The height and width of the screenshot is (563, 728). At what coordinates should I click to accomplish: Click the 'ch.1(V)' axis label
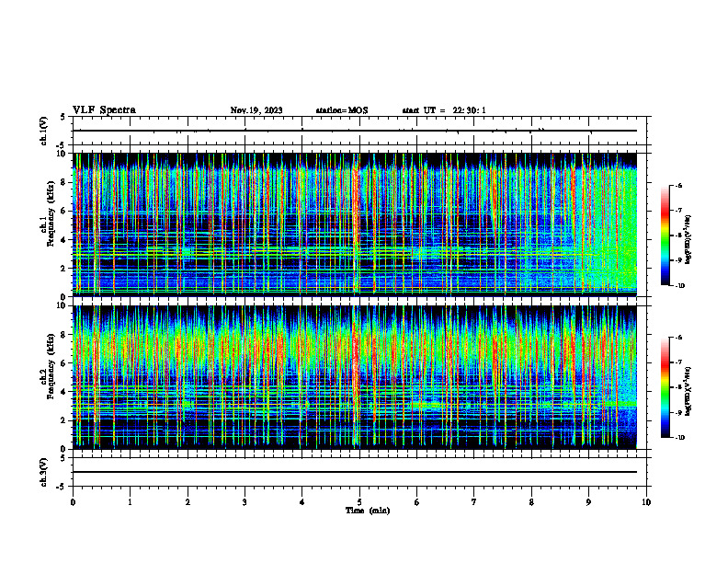pos(44,131)
